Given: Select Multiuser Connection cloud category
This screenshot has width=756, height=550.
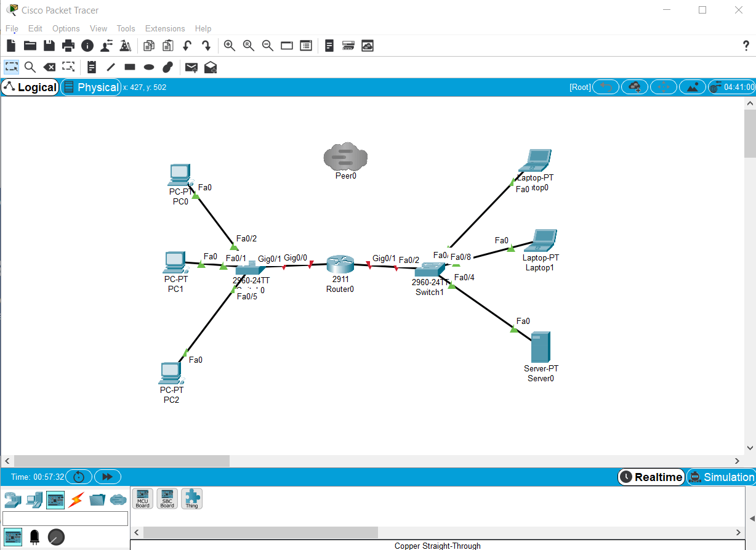Looking at the screenshot, I should point(118,499).
